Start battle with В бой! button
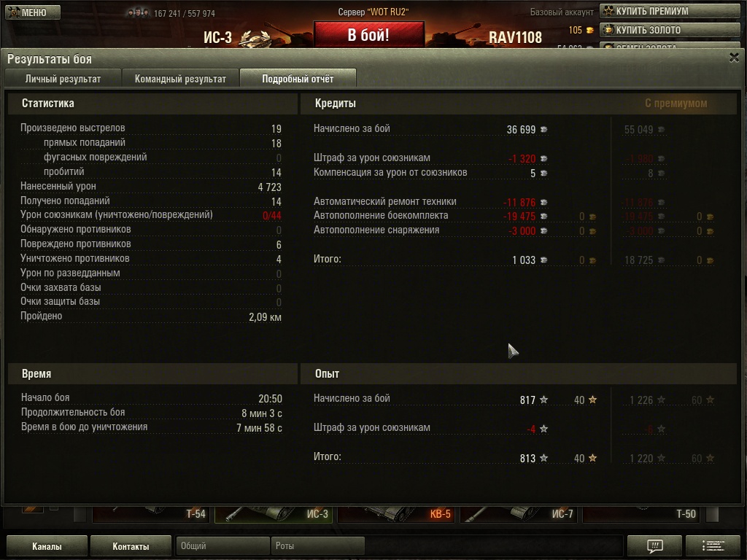The height and width of the screenshot is (560, 747). [x=368, y=35]
